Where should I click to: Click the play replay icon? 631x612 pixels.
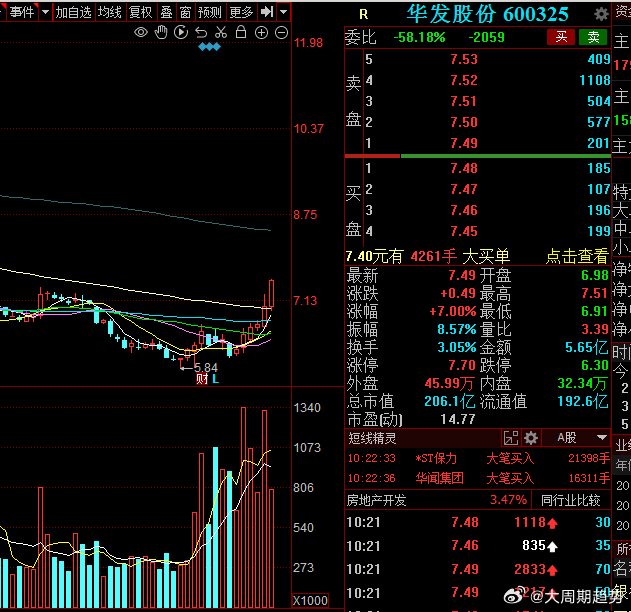(181, 33)
